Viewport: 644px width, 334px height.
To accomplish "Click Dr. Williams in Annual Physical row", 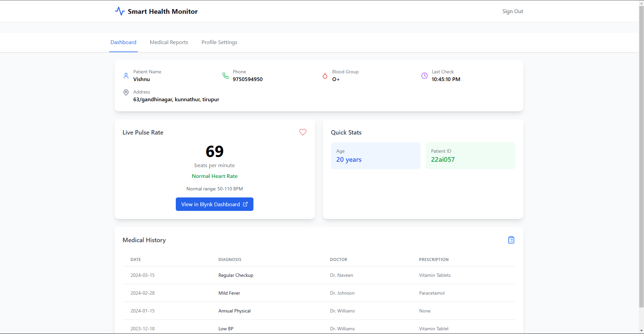I will click(x=343, y=311).
